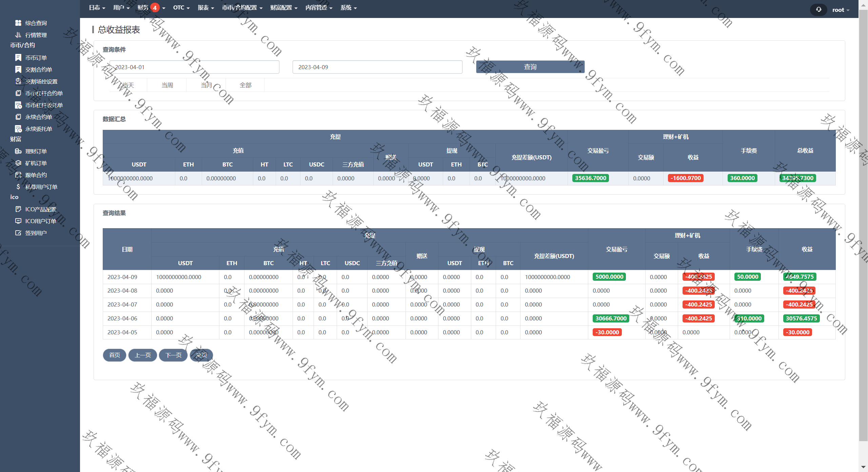Click the headset support icon near root
The height and width of the screenshot is (472, 868).
818,9
